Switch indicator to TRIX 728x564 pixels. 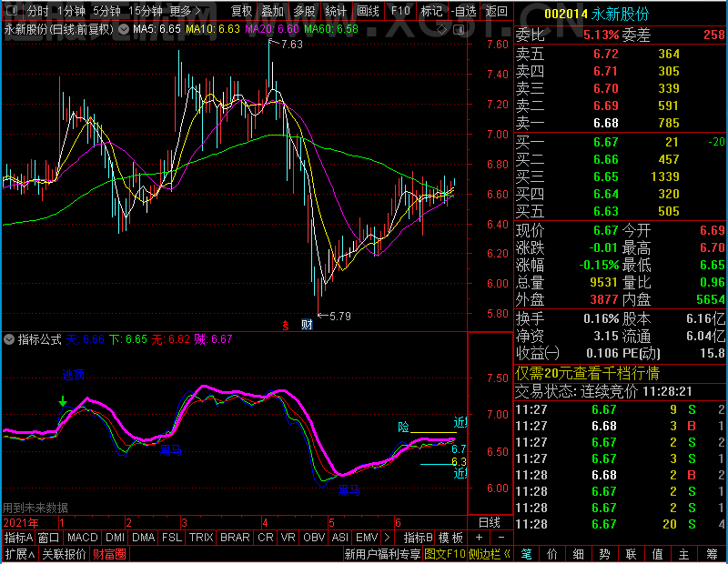click(x=201, y=538)
